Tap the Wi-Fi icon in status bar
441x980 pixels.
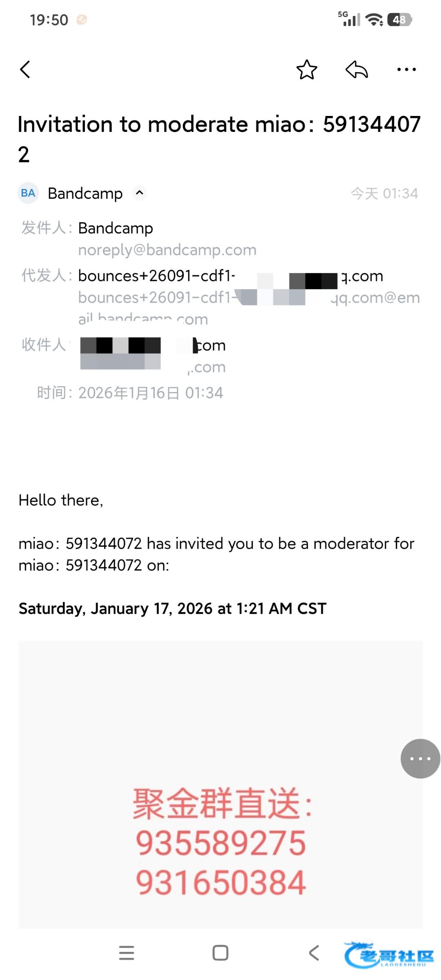[374, 19]
